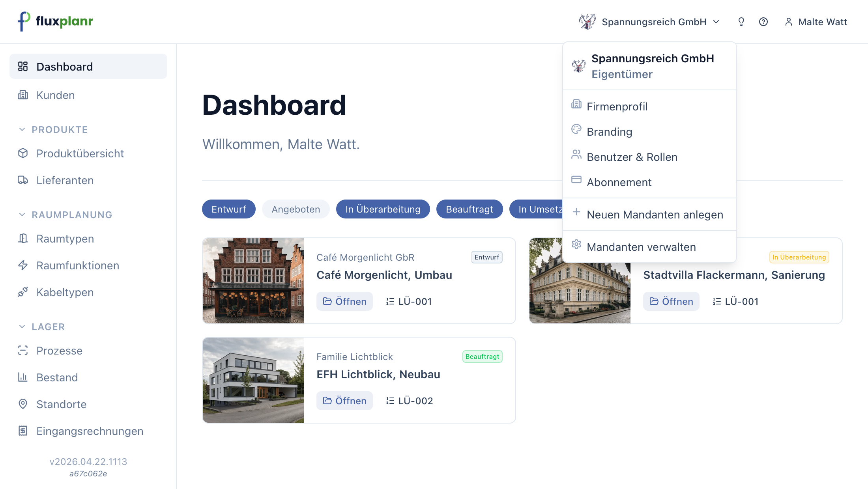Go to Kunden in the sidebar

click(88, 95)
